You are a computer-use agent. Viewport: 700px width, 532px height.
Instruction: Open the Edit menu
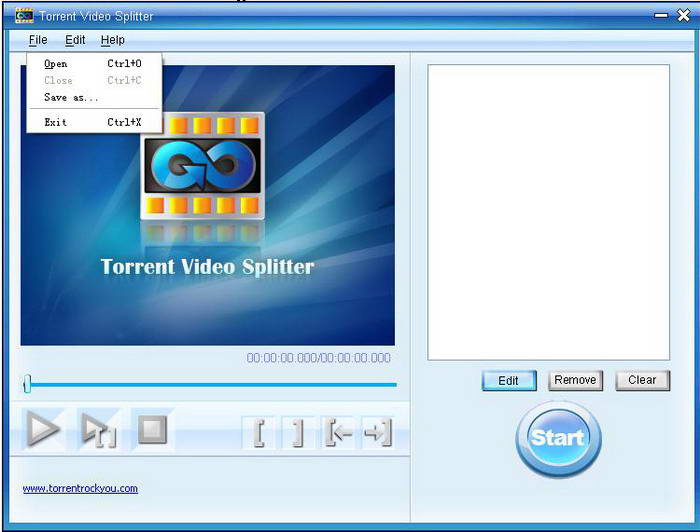[75, 40]
